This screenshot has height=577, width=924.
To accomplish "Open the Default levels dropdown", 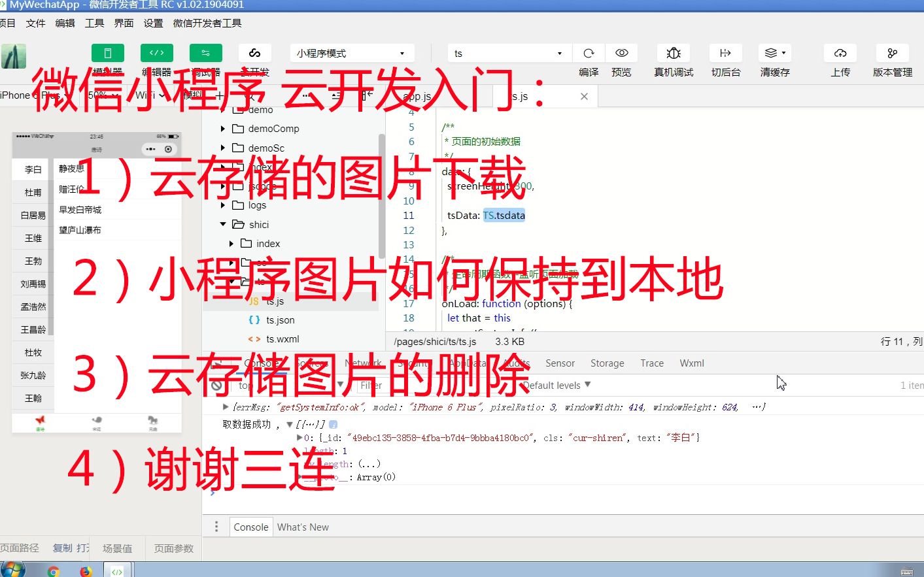I will click(557, 386).
